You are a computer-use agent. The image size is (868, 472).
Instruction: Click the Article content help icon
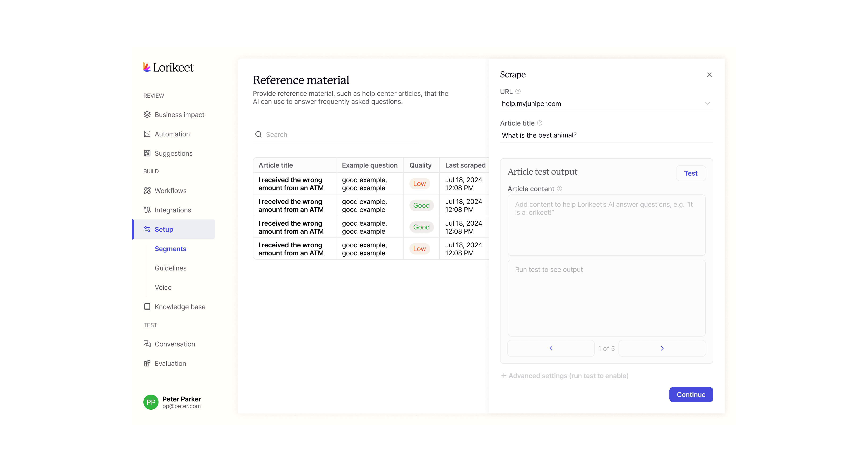559,189
